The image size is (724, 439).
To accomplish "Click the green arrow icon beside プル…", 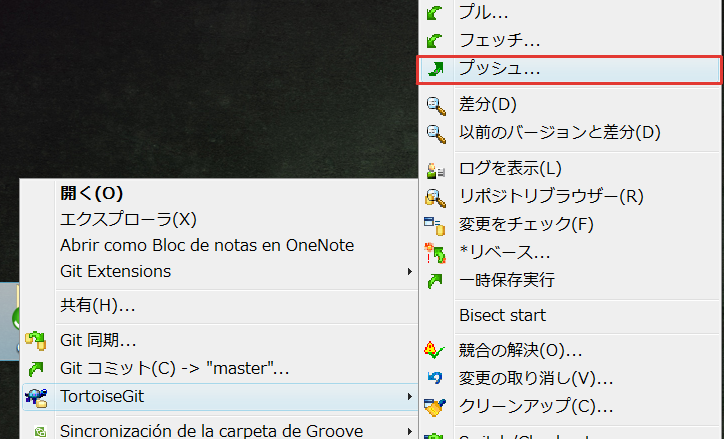I will 434,13.
